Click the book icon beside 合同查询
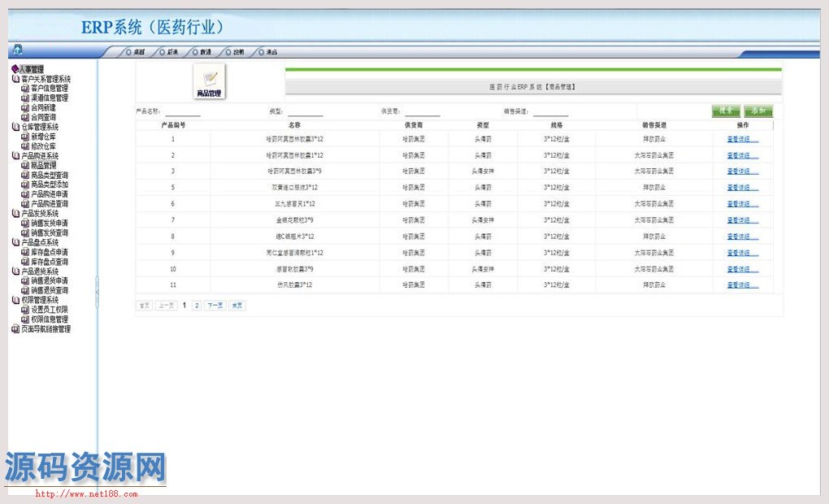This screenshot has width=829, height=504. 25,117
